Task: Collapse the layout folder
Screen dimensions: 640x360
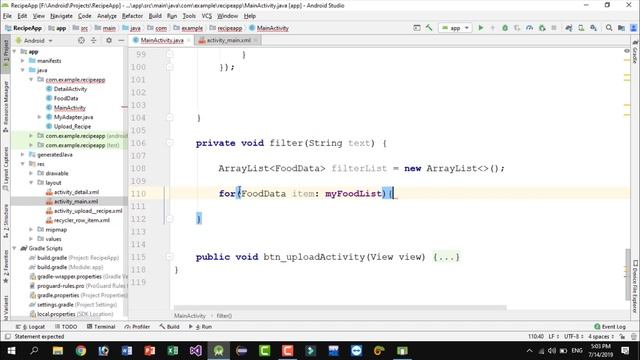Action: 31,183
